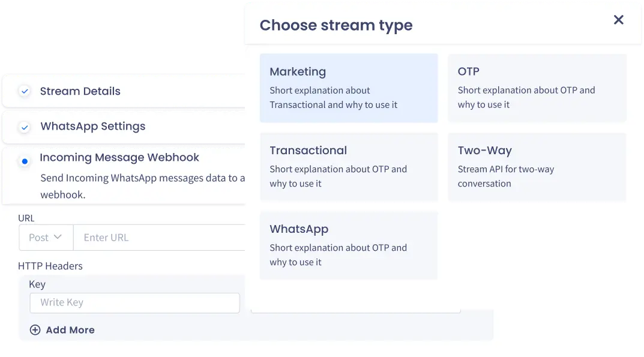Click the Choose stream type heading

336,25
